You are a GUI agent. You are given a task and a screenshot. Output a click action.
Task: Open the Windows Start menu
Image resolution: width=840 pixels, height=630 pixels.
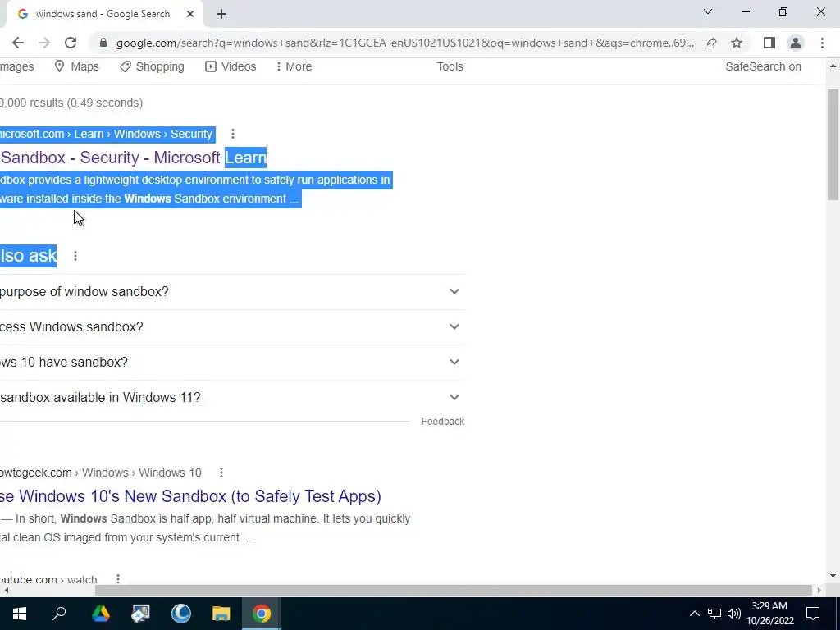pyautogui.click(x=20, y=614)
